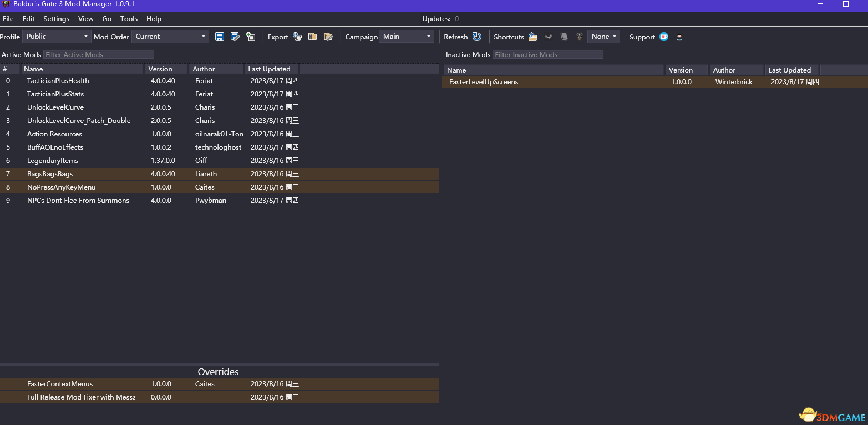
Task: Click the Ko-fi support cup icon
Action: (664, 37)
